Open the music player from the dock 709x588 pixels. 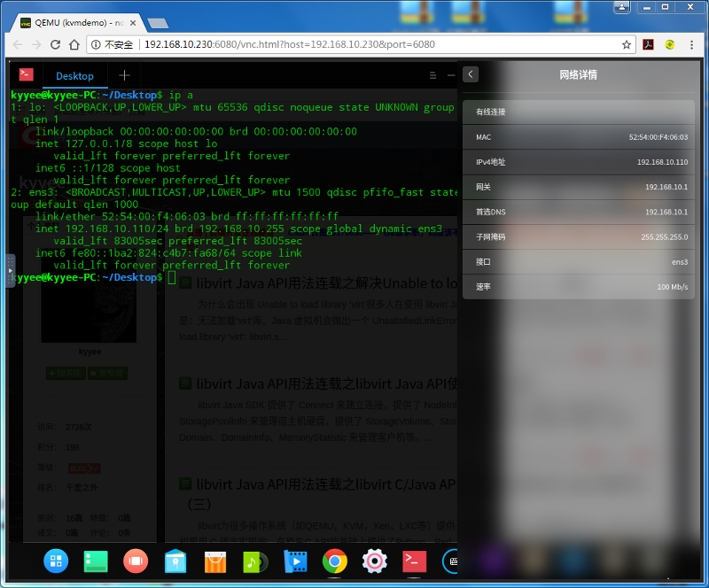pyautogui.click(x=254, y=561)
